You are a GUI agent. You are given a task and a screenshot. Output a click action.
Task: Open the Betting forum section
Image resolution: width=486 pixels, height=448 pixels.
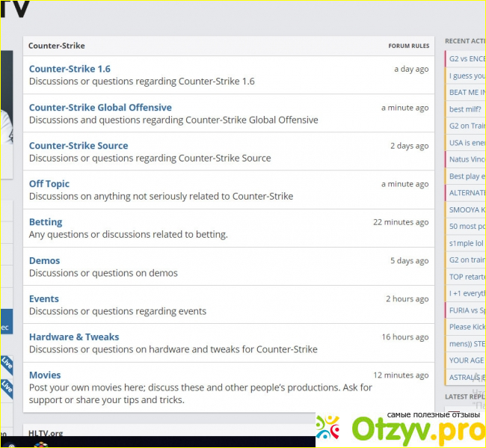(46, 222)
